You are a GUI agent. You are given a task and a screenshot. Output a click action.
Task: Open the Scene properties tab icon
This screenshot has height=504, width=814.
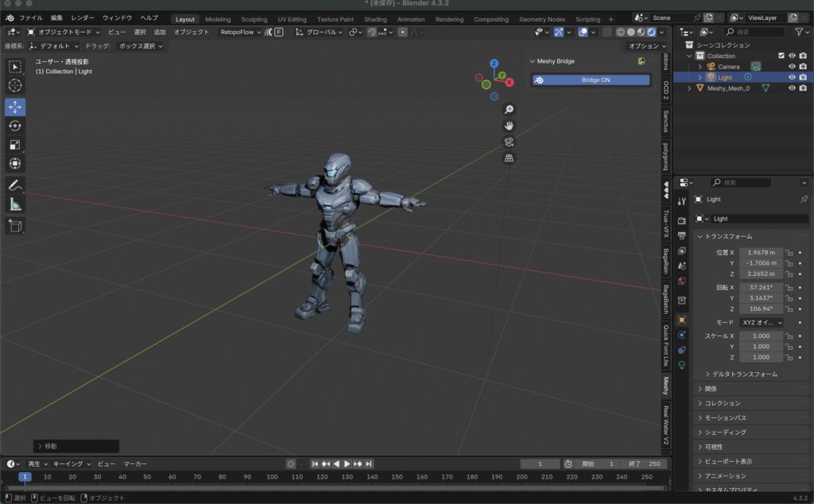click(x=681, y=266)
